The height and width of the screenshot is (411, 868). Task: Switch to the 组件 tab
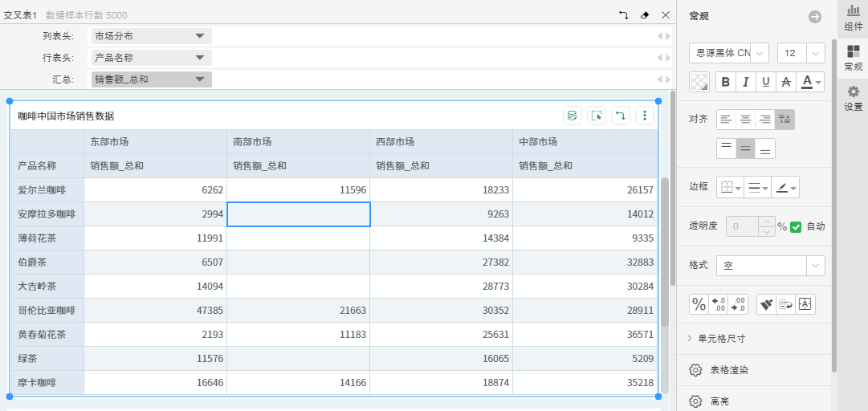(853, 18)
